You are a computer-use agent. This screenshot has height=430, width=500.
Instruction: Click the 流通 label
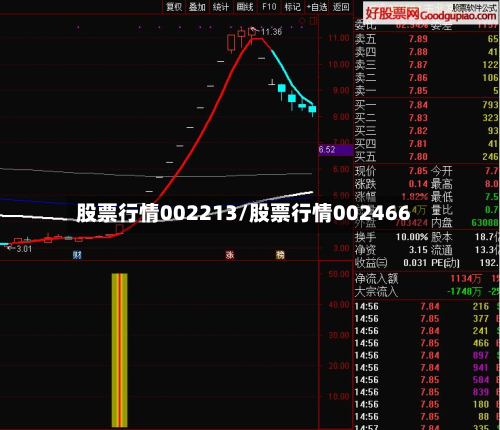click(442, 250)
